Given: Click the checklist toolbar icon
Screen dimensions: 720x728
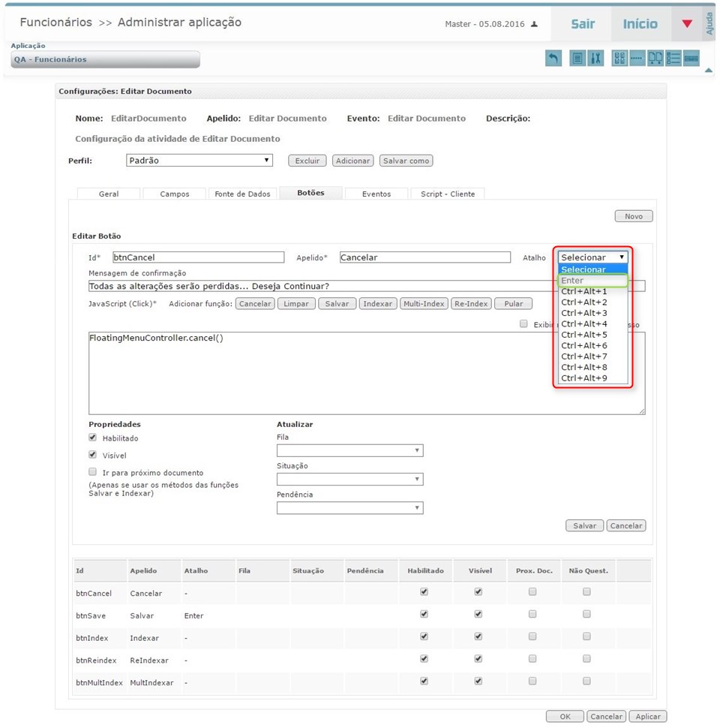Looking at the screenshot, I should [x=673, y=59].
